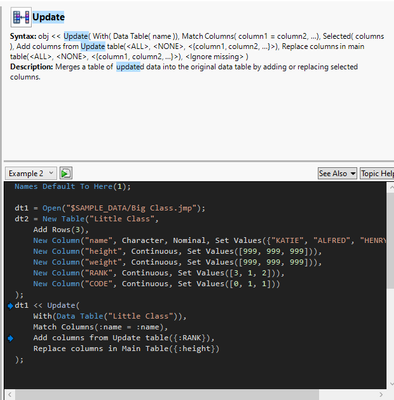Click the Open Big Class.jmp code line
394x400 pixels.
click(110, 208)
